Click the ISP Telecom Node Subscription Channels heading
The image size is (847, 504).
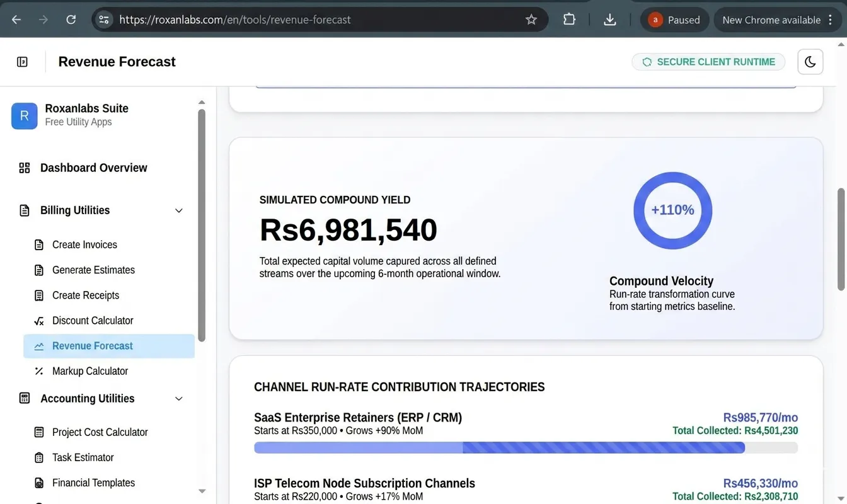tap(364, 483)
